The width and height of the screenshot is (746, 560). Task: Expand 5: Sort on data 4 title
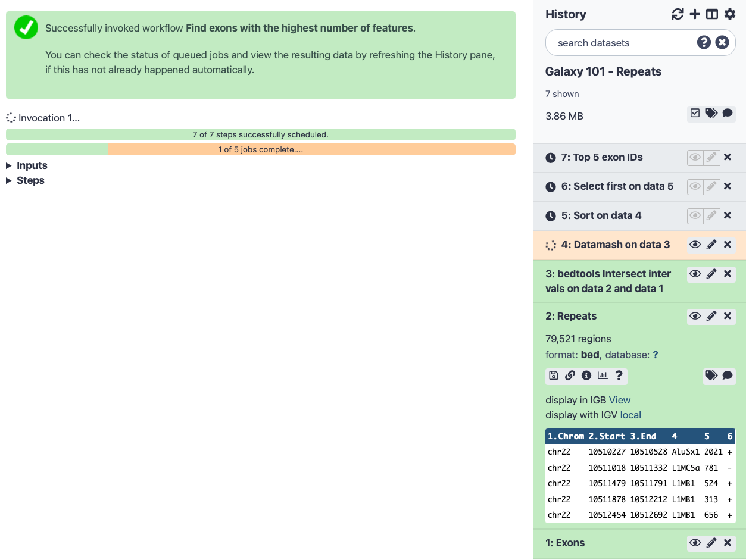click(x=601, y=215)
